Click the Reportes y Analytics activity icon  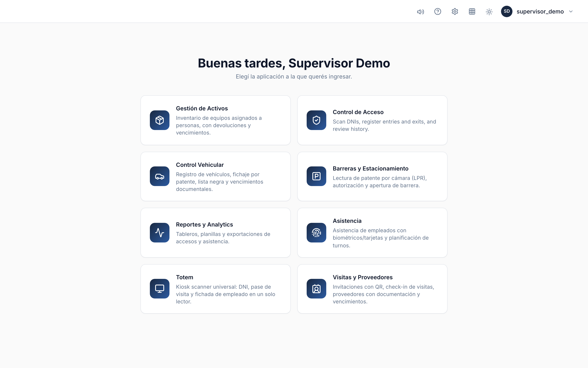click(x=160, y=233)
